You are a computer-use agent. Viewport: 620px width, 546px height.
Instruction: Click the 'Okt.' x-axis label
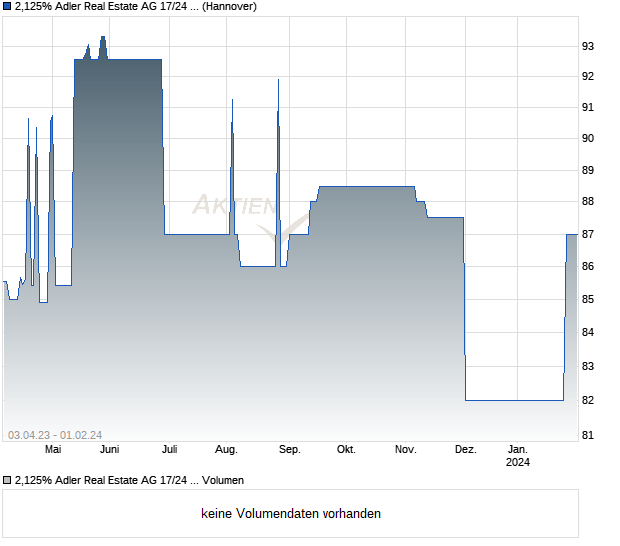pyautogui.click(x=346, y=449)
